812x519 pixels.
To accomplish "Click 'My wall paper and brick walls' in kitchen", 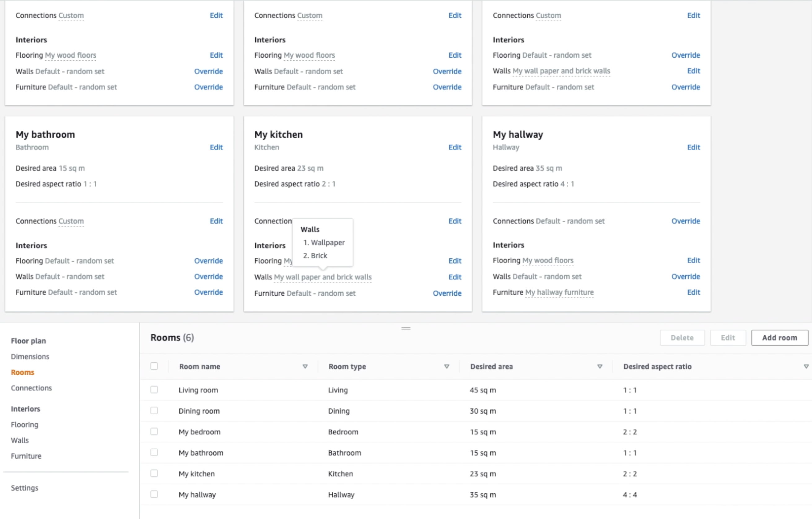I will (x=322, y=277).
